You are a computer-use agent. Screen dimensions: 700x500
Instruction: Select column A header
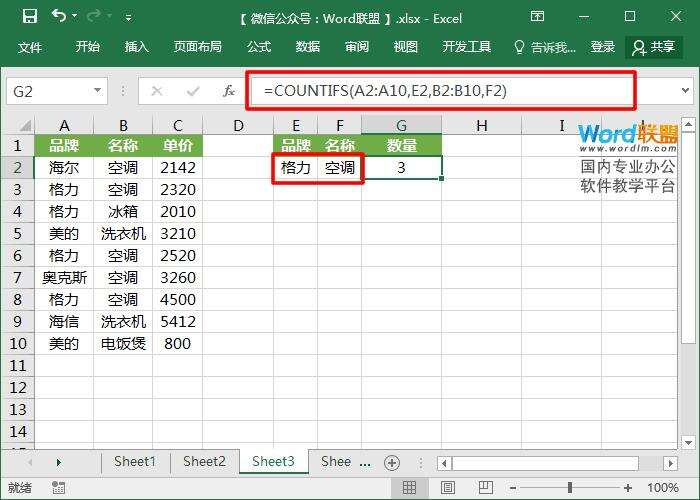coord(64,125)
